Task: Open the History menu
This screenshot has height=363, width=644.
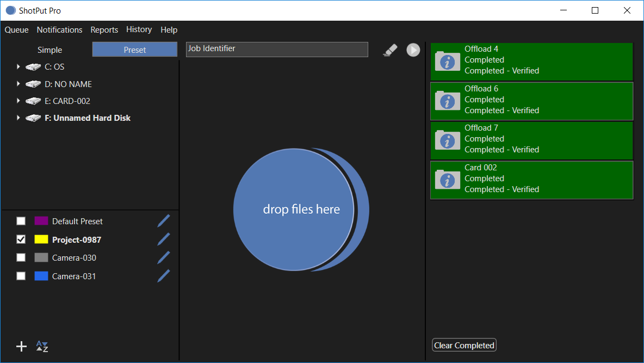Action: click(x=139, y=30)
